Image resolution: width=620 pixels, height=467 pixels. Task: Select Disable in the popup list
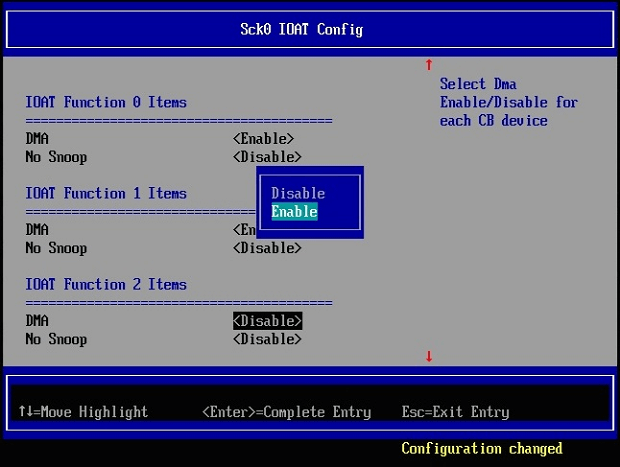tap(298, 193)
